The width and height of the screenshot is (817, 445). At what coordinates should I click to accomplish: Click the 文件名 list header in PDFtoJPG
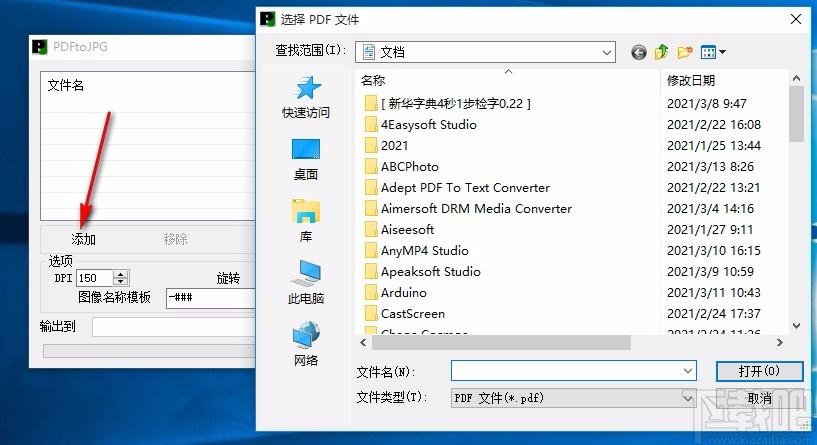pos(66,85)
